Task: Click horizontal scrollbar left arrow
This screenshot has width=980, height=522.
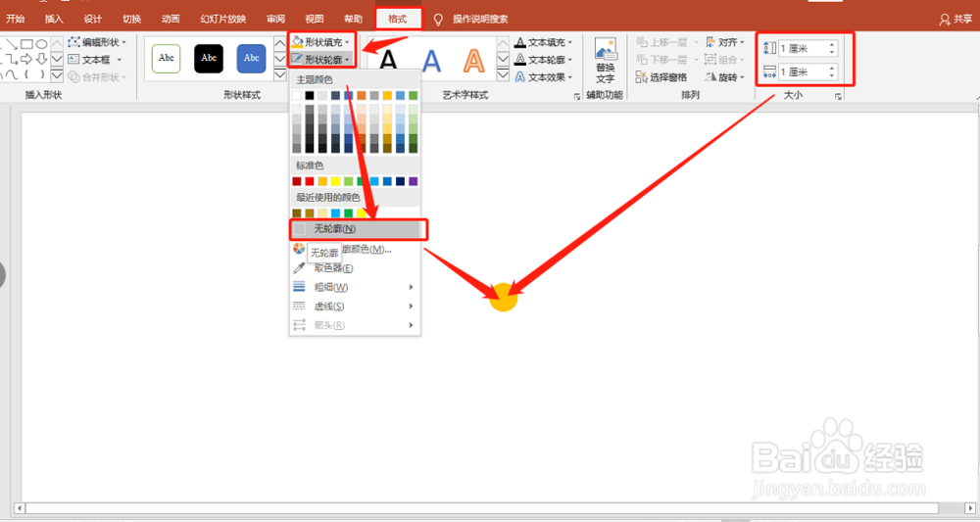Action: tap(19, 508)
